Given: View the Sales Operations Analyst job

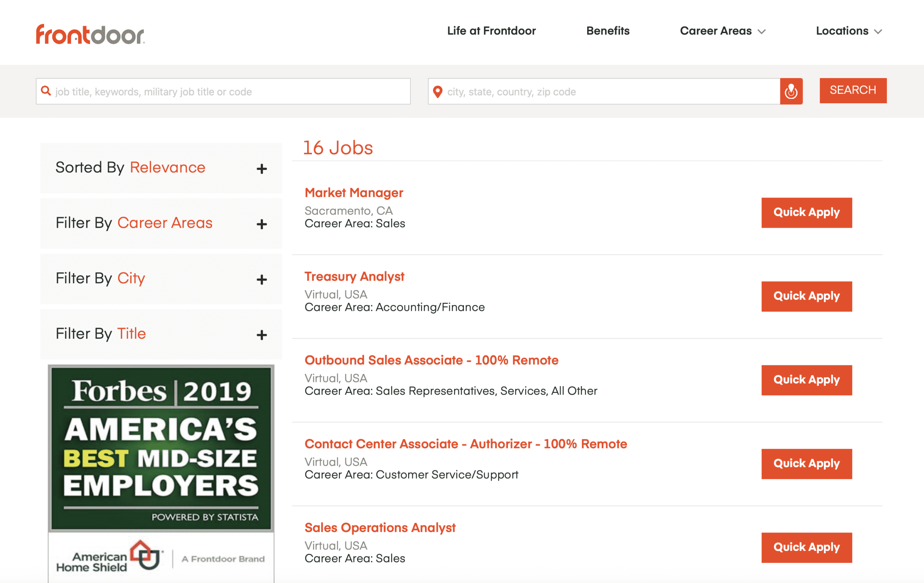Looking at the screenshot, I should [380, 527].
